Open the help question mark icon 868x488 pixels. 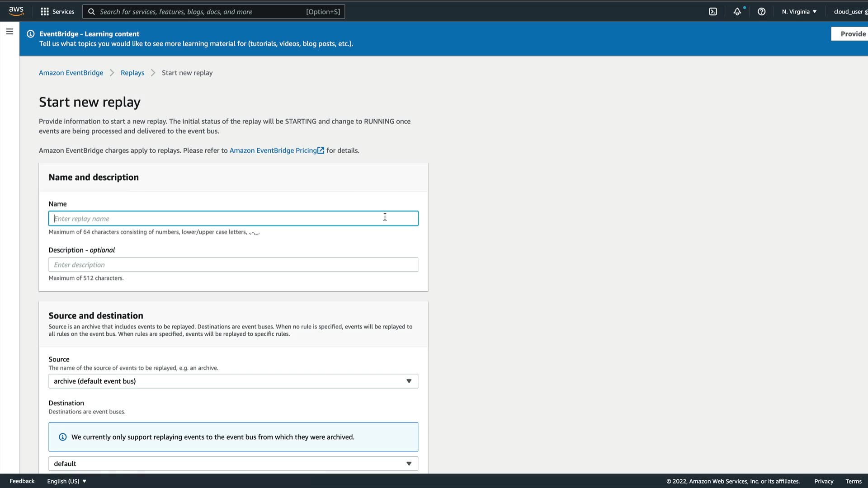(762, 12)
